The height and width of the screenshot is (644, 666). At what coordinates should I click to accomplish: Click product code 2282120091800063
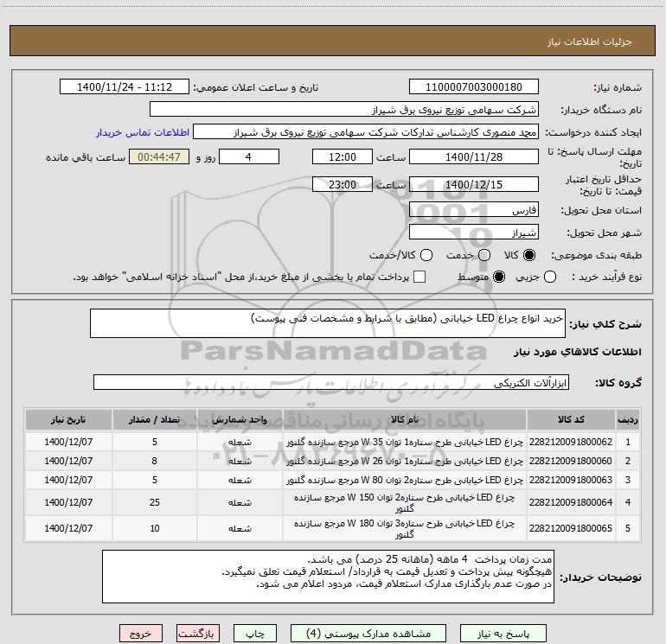(x=571, y=480)
